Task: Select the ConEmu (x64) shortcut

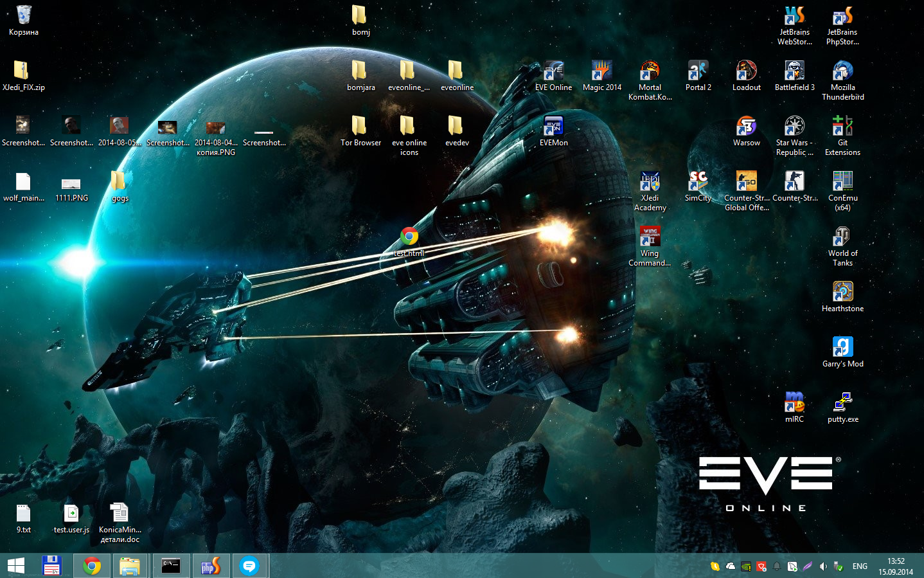Action: point(842,192)
